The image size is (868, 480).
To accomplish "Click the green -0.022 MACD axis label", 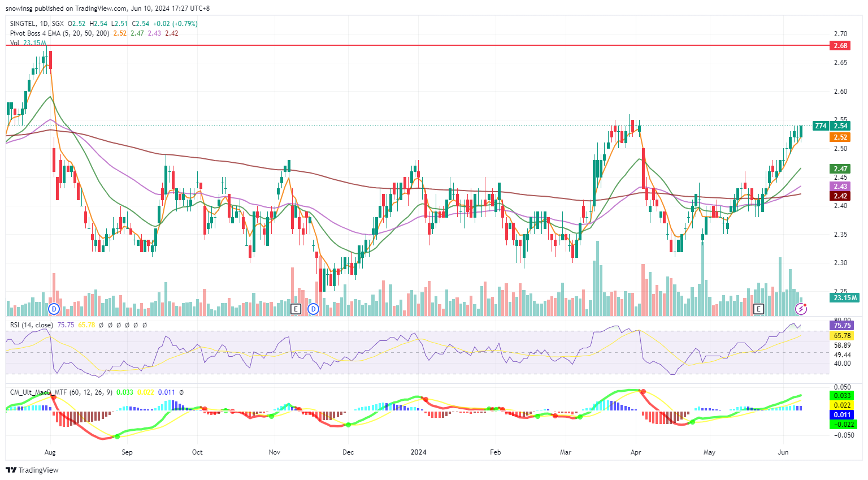I will click(843, 425).
